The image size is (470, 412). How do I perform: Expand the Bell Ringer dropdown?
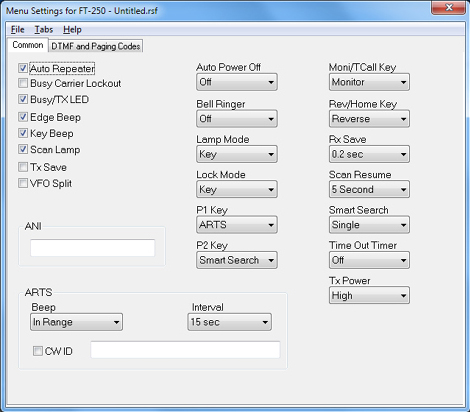pyautogui.click(x=237, y=119)
